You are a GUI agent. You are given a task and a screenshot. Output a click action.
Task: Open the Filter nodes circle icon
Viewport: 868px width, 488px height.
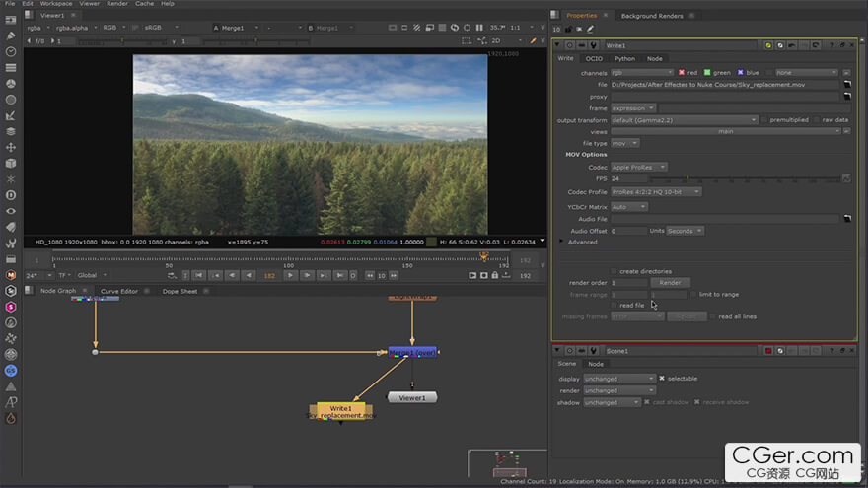click(11, 100)
